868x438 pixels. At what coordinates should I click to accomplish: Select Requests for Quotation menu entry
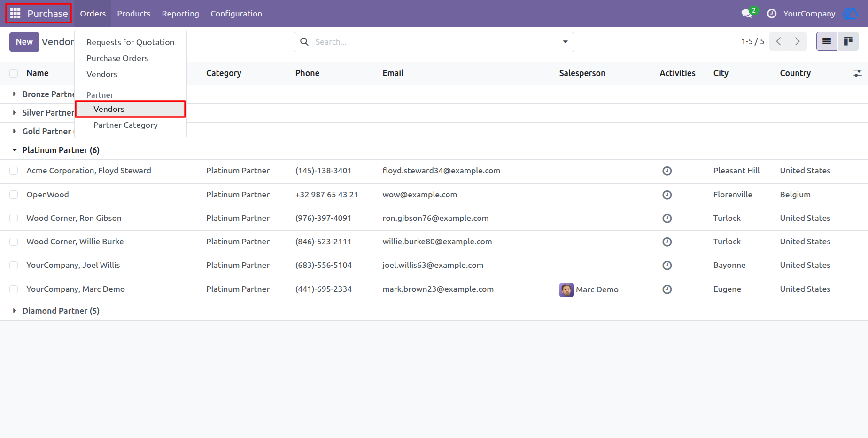point(131,42)
